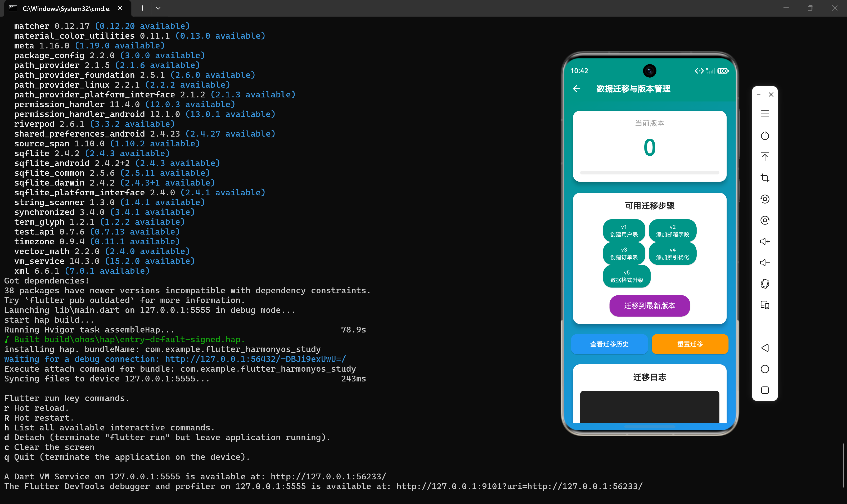Click the 'r Hot reload.' command line
This screenshot has width=847, height=504.
pos(36,408)
